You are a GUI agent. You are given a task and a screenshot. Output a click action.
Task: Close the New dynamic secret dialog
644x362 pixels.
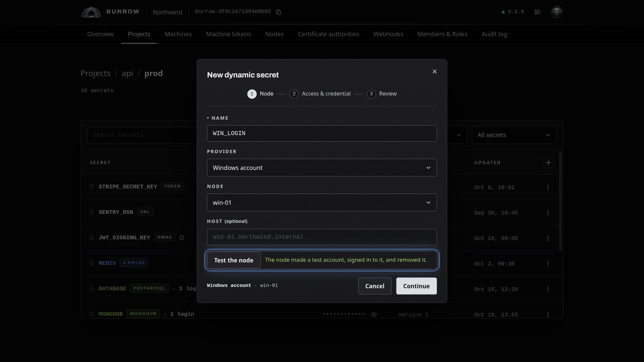tap(435, 71)
